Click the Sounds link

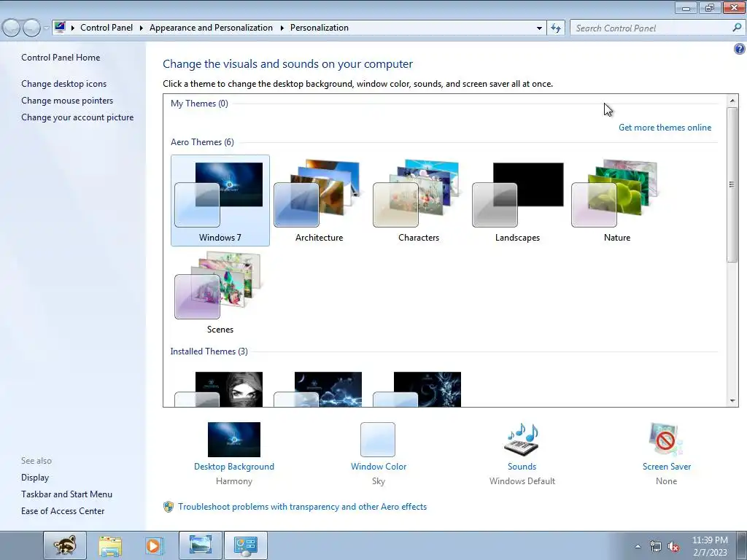pos(522,467)
